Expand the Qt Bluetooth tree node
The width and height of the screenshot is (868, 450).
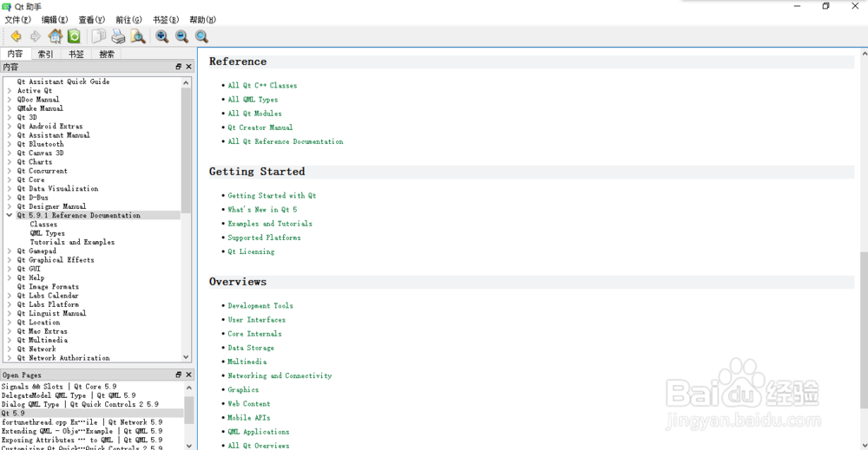10,144
